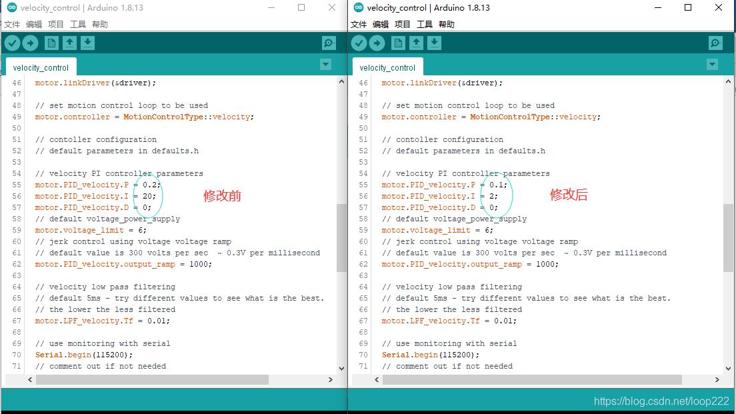Click right editor horizontal scrollbar thumb

click(x=532, y=379)
